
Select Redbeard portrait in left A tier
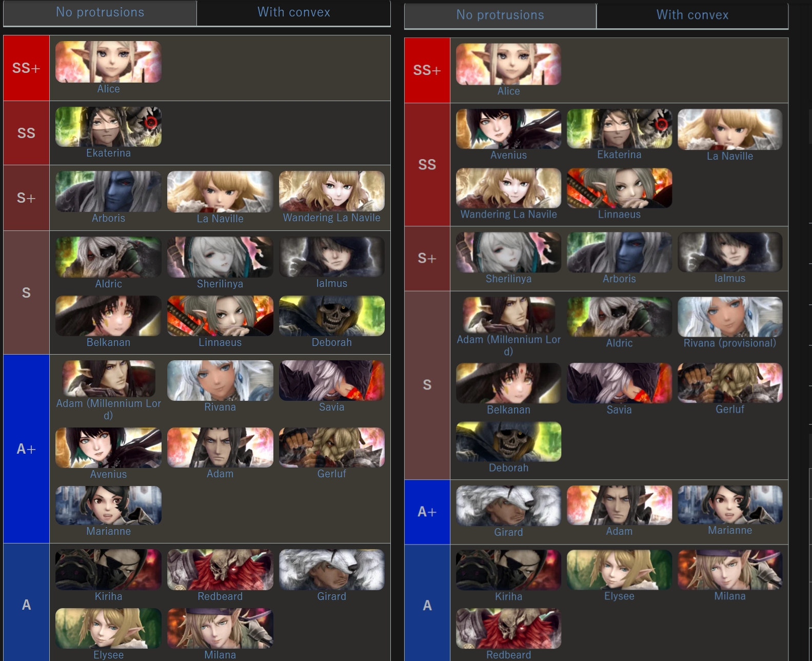tap(220, 570)
